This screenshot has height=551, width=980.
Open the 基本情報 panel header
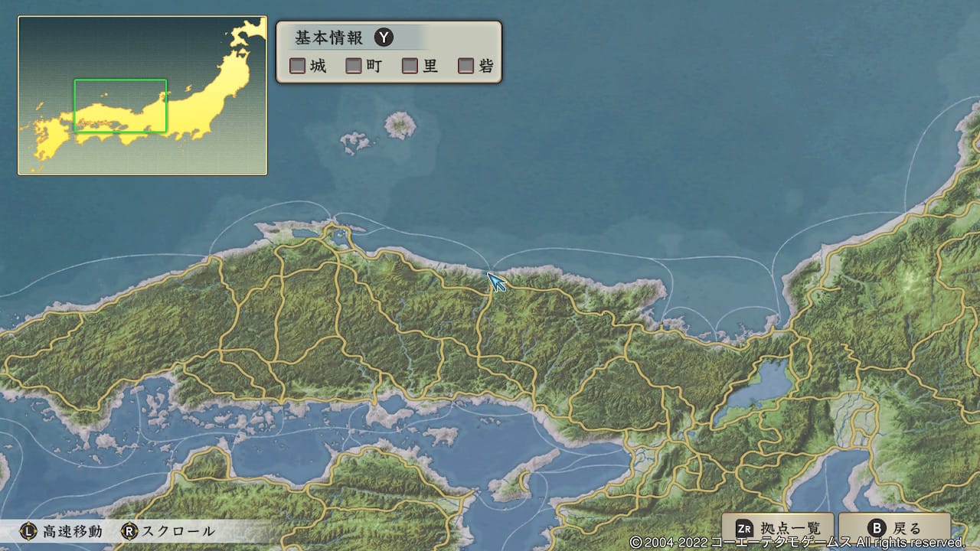(x=330, y=38)
